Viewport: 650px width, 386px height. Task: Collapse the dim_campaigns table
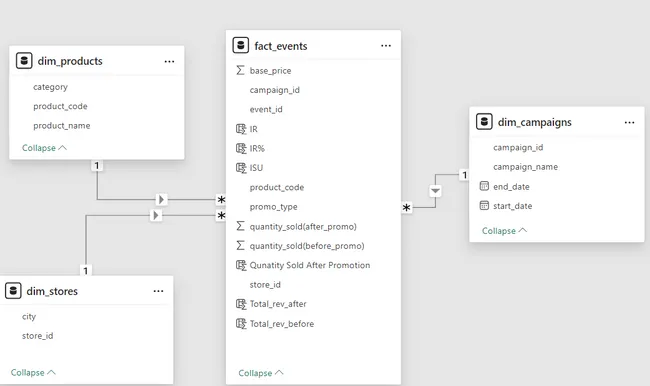coord(504,231)
